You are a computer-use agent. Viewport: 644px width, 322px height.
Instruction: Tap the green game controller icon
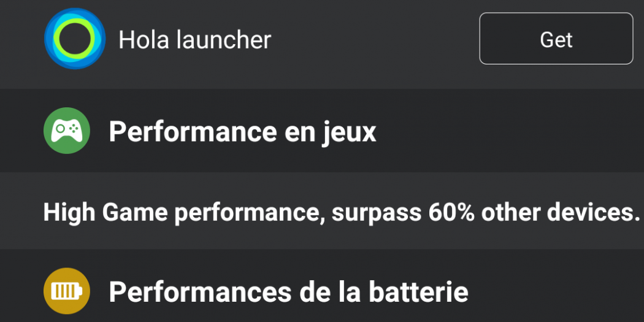67,131
